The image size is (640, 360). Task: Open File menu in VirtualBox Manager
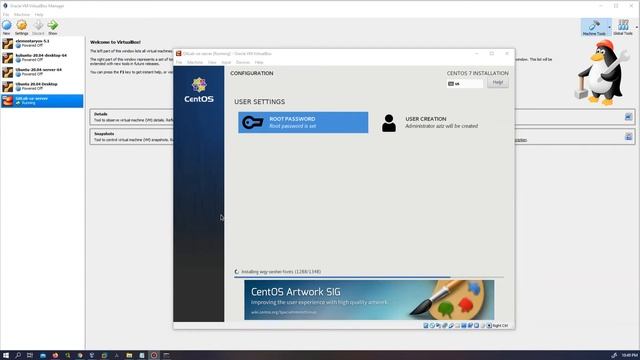[6, 14]
